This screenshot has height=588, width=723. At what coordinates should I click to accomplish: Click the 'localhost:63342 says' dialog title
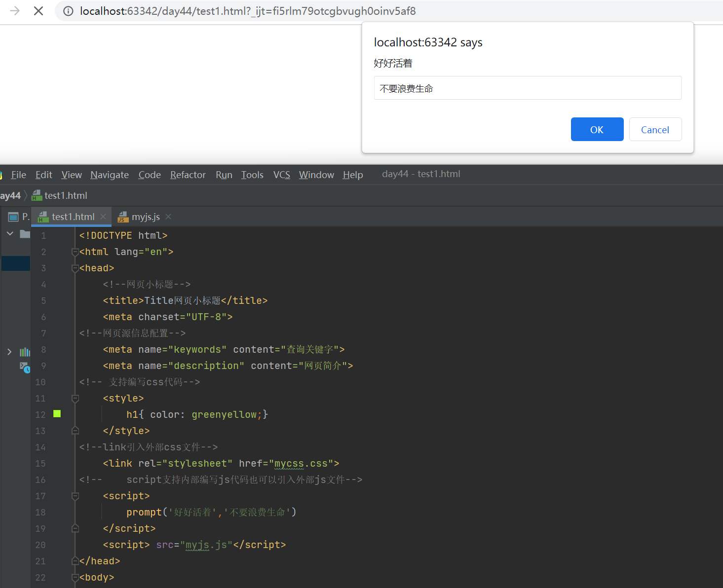(428, 42)
